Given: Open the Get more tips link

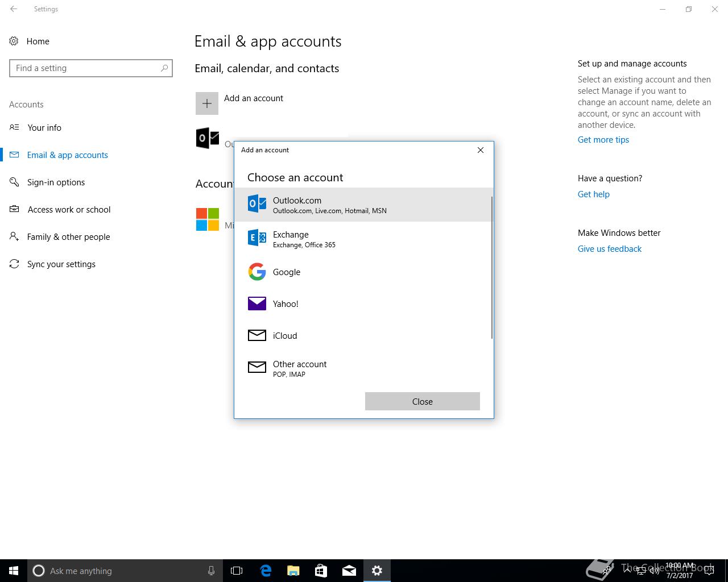Looking at the screenshot, I should [x=603, y=140].
